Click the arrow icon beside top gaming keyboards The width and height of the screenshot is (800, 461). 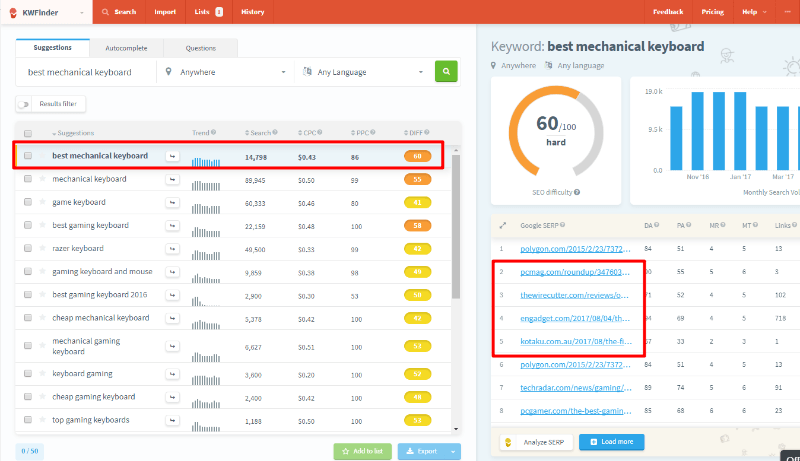(172, 420)
